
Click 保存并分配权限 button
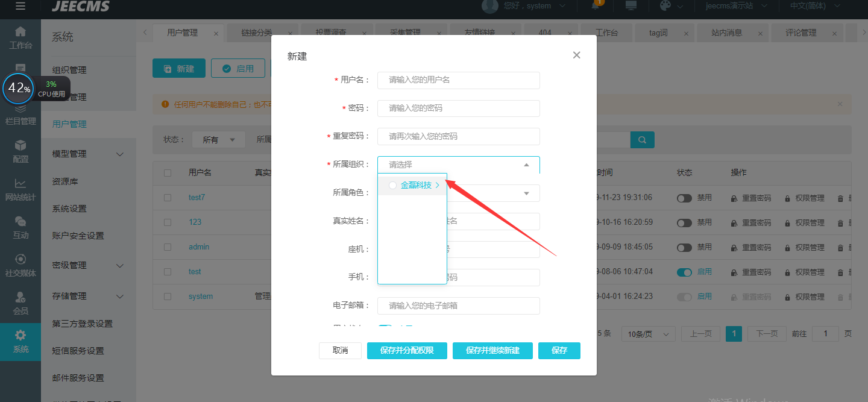(407, 351)
